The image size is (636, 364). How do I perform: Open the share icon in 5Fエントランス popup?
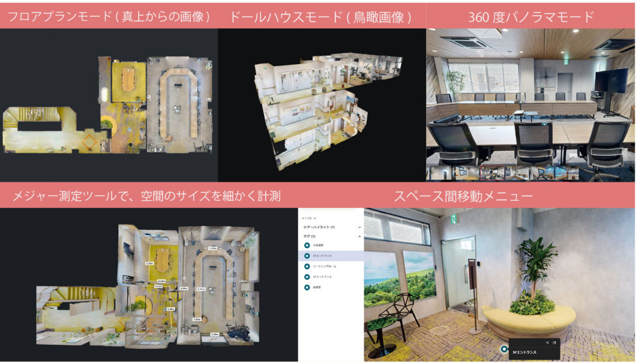coord(547,342)
